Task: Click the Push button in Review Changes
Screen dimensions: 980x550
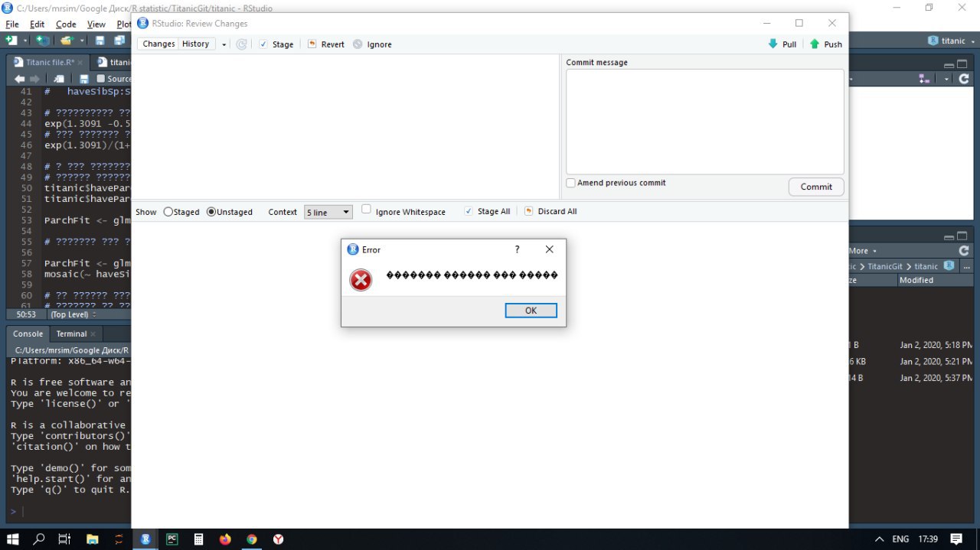Action: pyautogui.click(x=826, y=44)
